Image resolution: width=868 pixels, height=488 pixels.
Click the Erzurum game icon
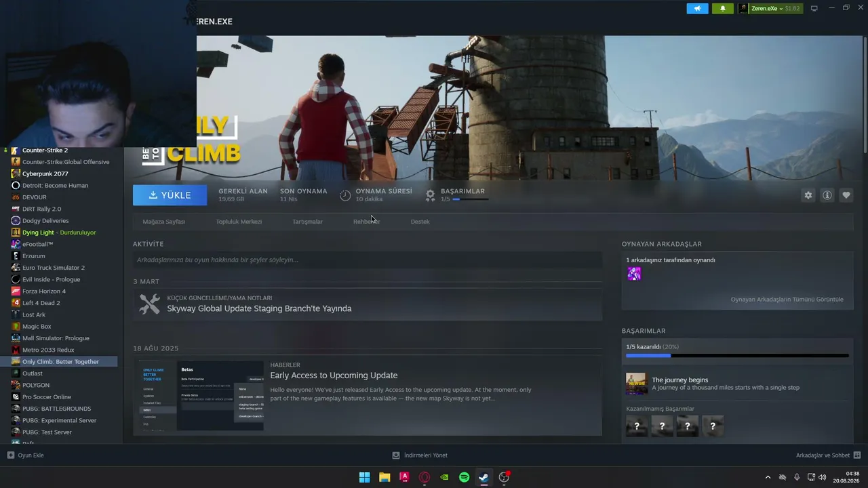pyautogui.click(x=16, y=256)
